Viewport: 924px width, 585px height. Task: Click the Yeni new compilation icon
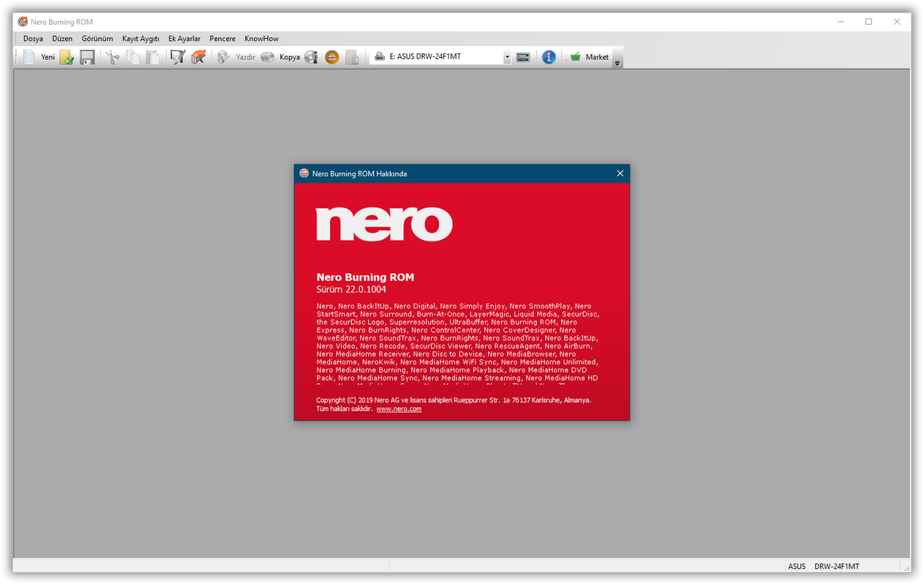(29, 57)
